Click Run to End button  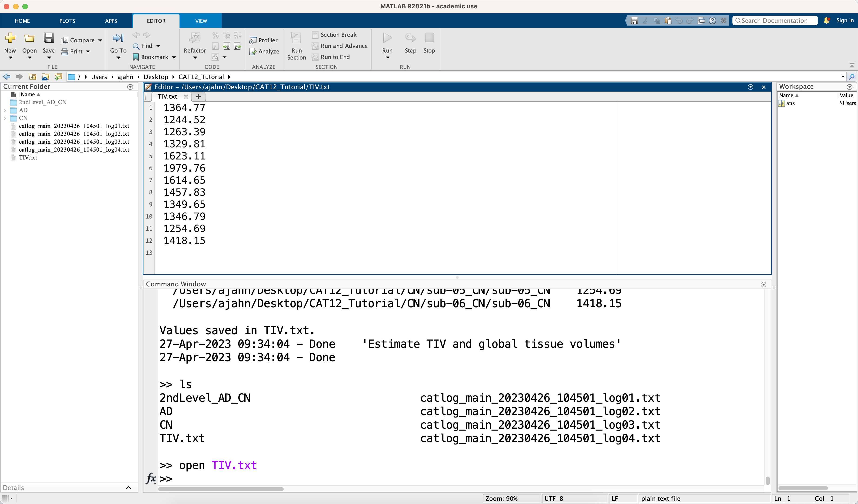[331, 57]
